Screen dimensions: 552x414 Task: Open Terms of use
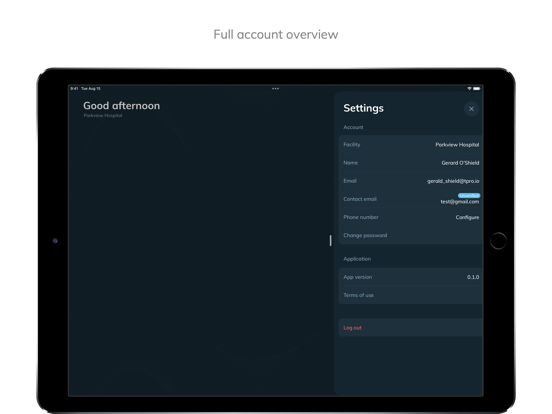410,295
